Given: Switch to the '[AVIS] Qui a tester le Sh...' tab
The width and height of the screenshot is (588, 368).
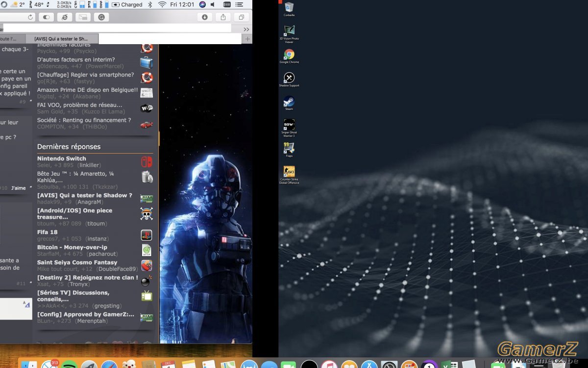Looking at the screenshot, I should (61, 39).
